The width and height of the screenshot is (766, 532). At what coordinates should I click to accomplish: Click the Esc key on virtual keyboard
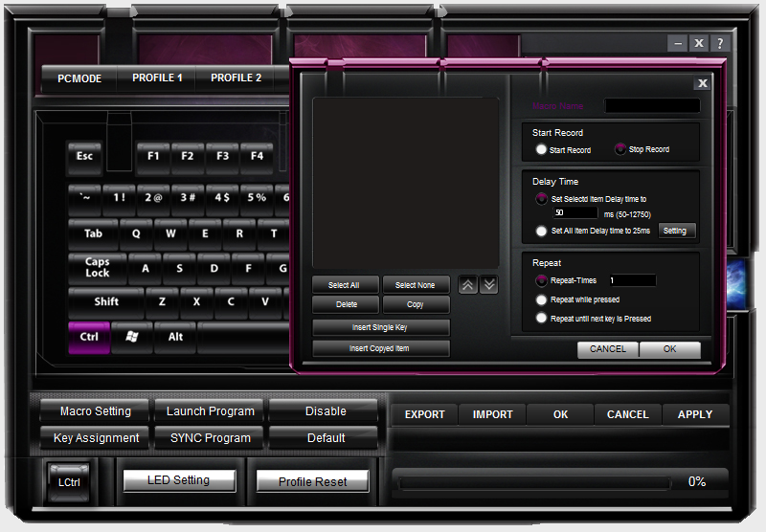(x=84, y=156)
